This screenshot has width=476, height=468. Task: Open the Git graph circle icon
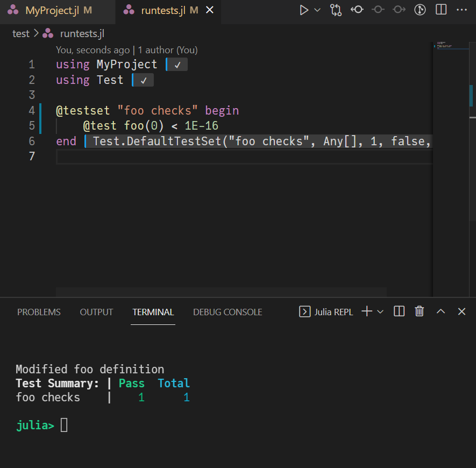click(x=420, y=10)
